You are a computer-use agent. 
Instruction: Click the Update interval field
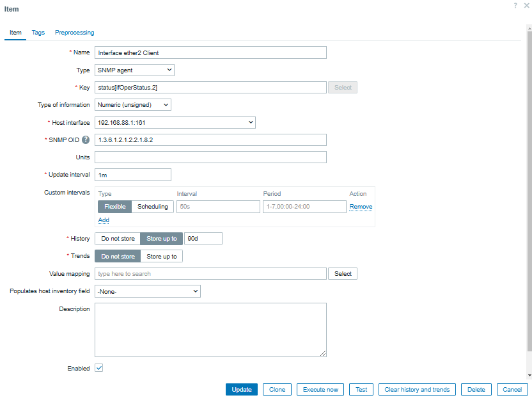click(132, 175)
